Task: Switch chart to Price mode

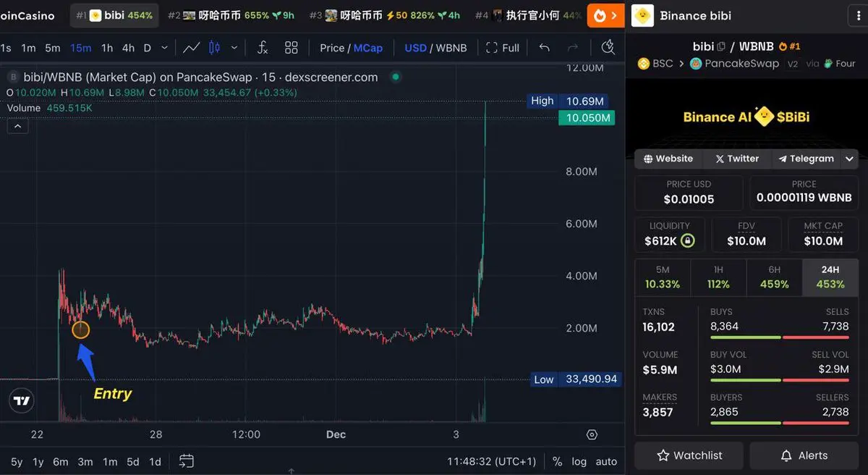Action: point(332,48)
